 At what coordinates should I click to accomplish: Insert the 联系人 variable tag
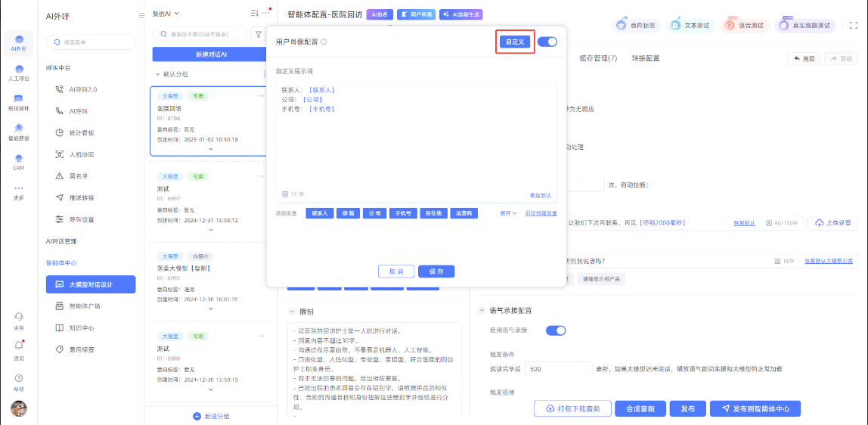pyautogui.click(x=319, y=213)
